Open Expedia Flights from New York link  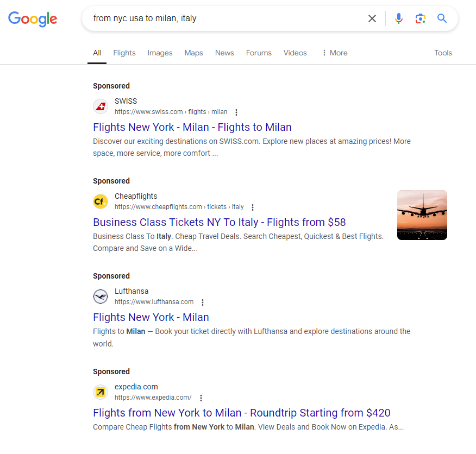pos(242,413)
